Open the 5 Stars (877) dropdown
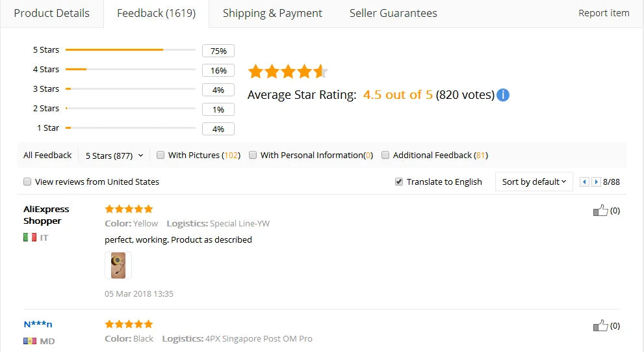 [114, 156]
